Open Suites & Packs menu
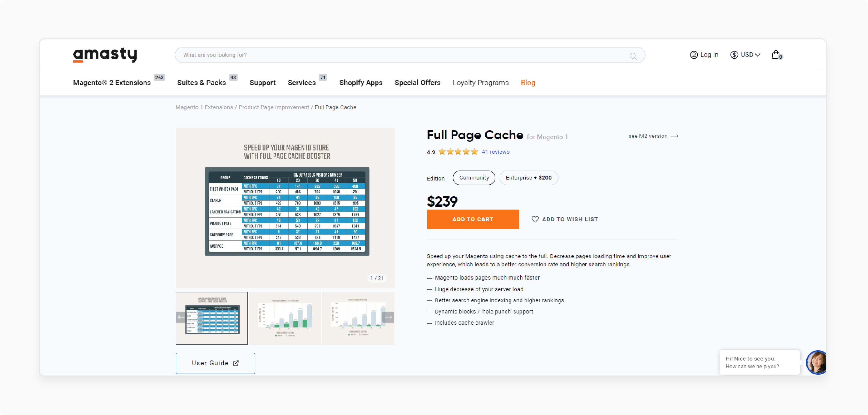 click(201, 83)
